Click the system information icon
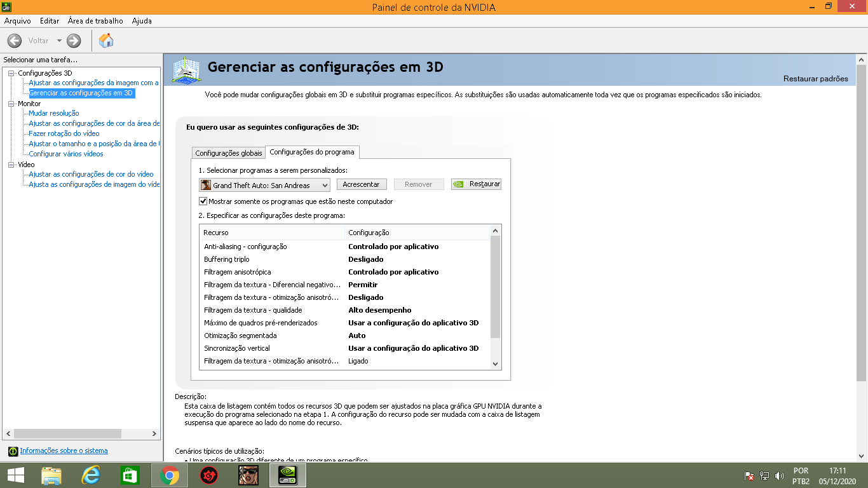 coord(13,451)
